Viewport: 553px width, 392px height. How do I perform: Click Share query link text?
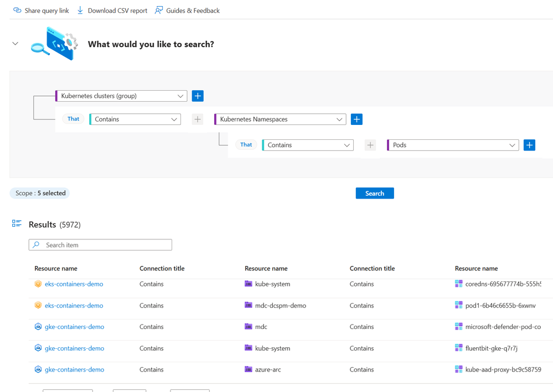click(46, 11)
